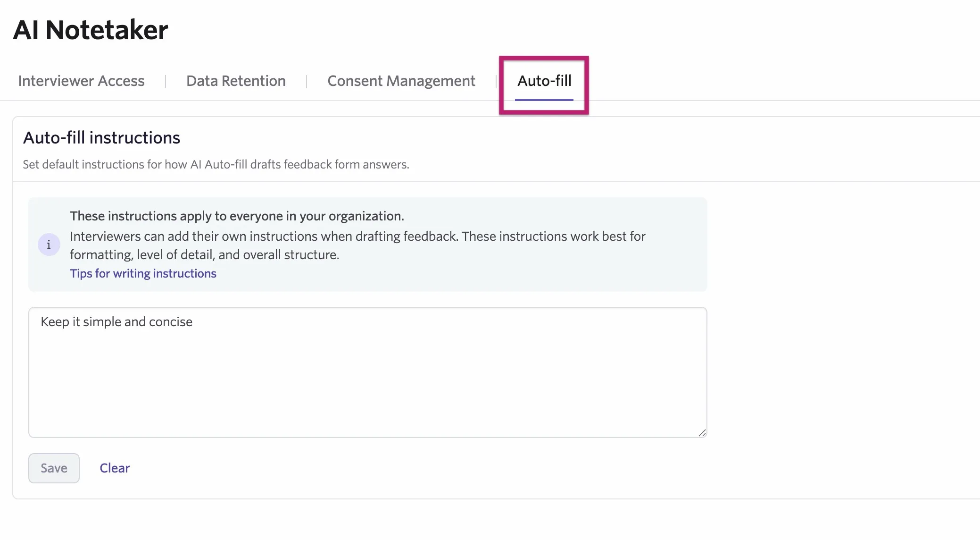
Task: Click the Clear link
Action: point(115,468)
